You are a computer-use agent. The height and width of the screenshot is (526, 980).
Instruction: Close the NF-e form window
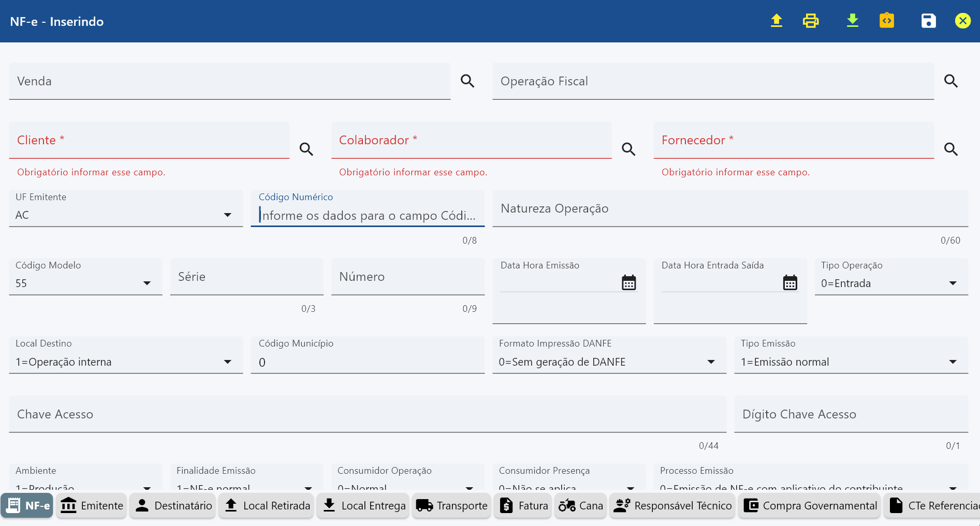[x=962, y=21]
